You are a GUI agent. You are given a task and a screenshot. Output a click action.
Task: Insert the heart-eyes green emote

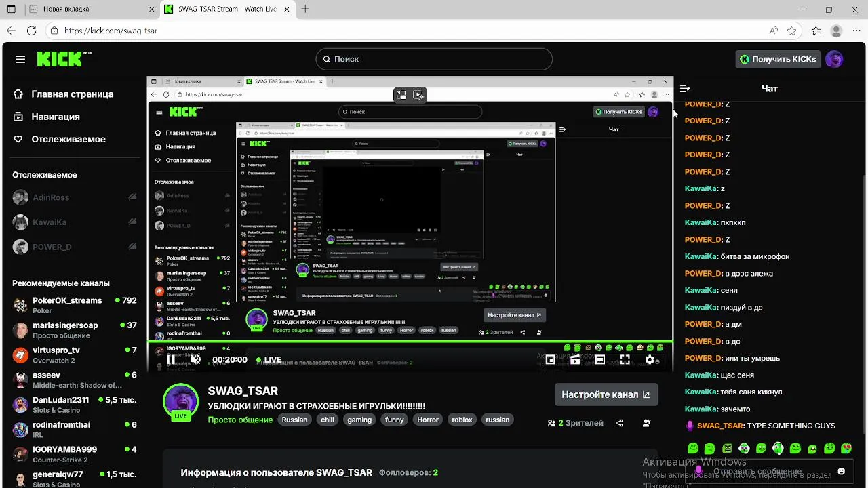click(x=846, y=448)
